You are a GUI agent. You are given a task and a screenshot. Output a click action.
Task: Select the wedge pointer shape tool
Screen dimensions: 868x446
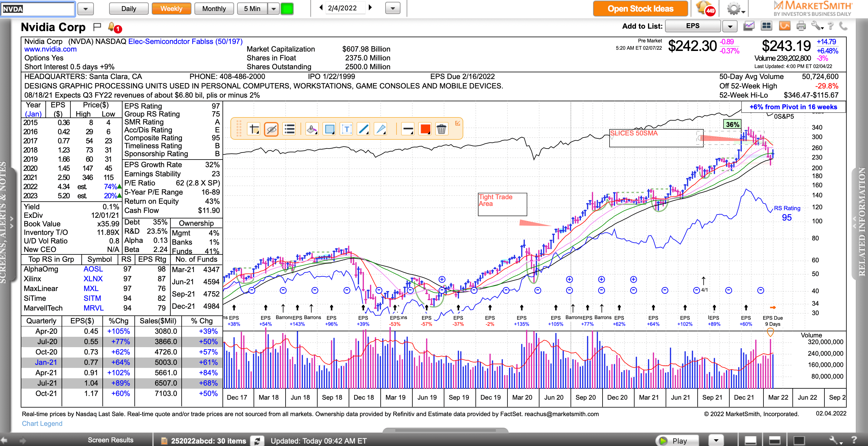pos(381,129)
